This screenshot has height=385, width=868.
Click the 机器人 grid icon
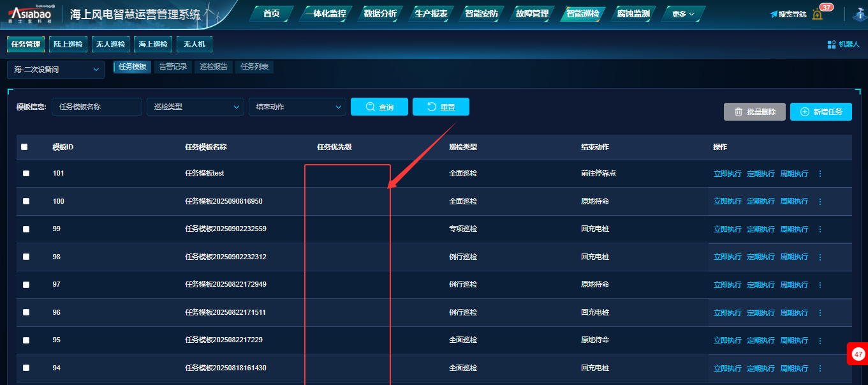(832, 45)
